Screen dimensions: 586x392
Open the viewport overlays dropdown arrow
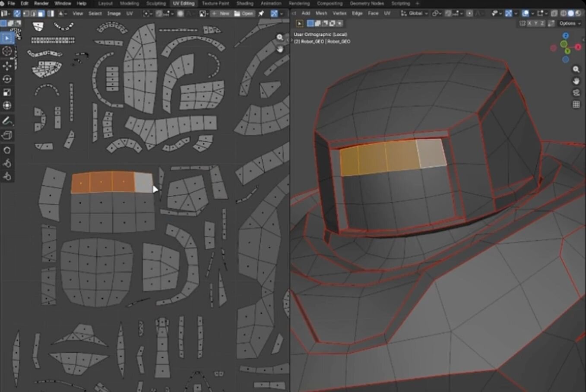coord(532,14)
